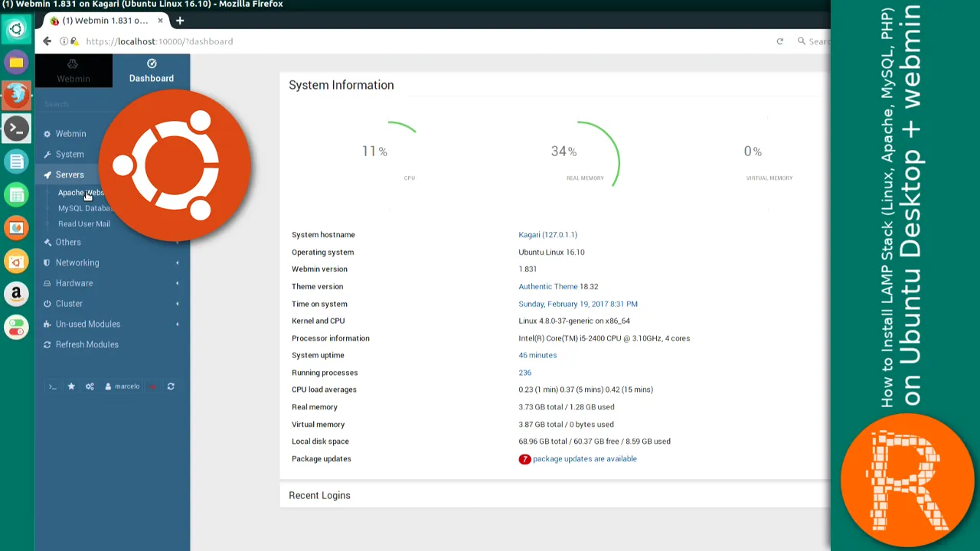Open the 46 minutes uptime link

pos(537,356)
